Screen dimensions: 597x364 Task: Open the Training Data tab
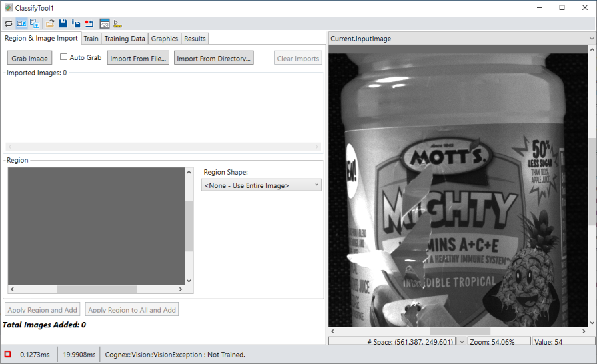pyautogui.click(x=125, y=39)
